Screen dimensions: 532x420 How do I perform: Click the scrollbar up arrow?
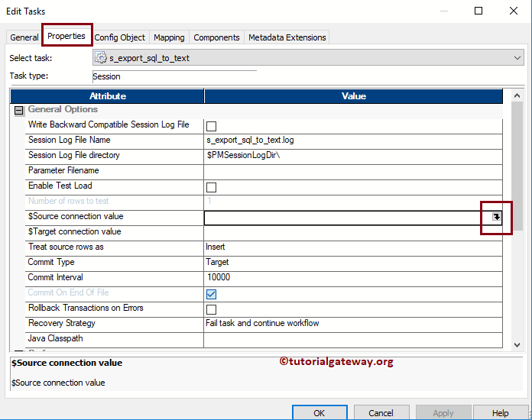click(x=517, y=95)
